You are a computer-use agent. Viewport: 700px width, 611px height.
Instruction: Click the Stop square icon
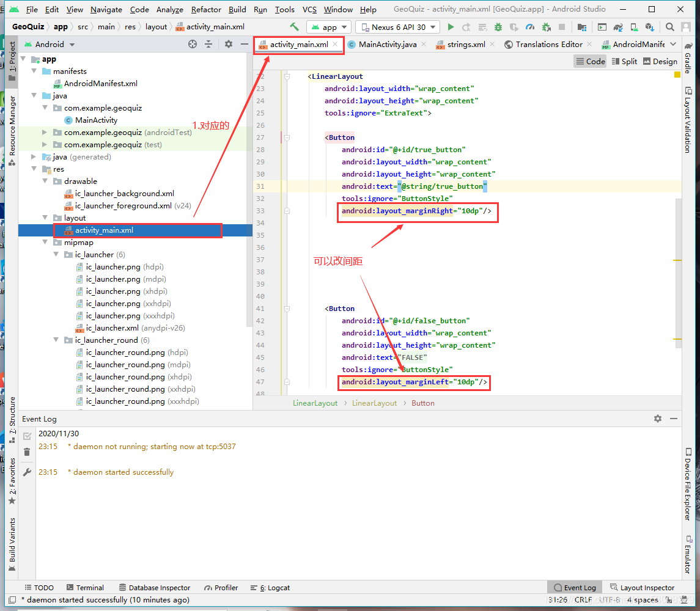coord(562,27)
